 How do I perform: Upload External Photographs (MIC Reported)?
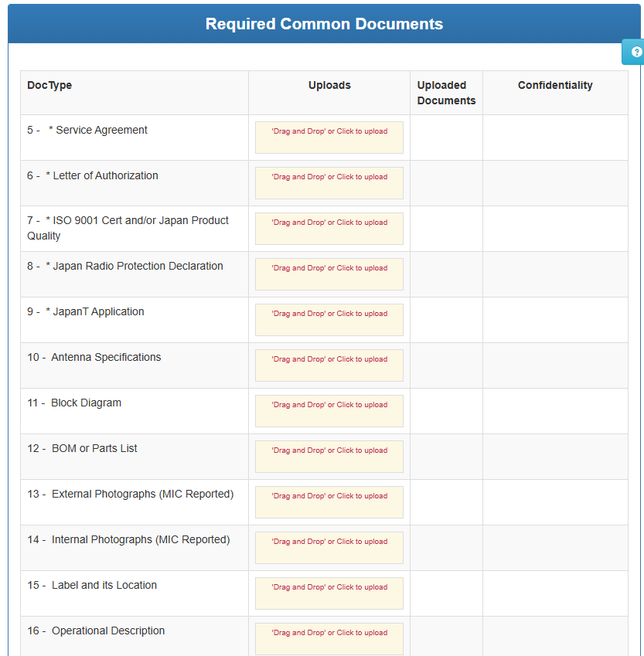click(x=329, y=502)
